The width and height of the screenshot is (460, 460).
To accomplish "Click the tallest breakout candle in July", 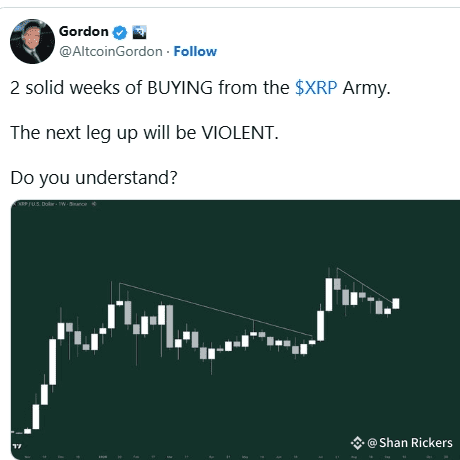I will 329,294.
